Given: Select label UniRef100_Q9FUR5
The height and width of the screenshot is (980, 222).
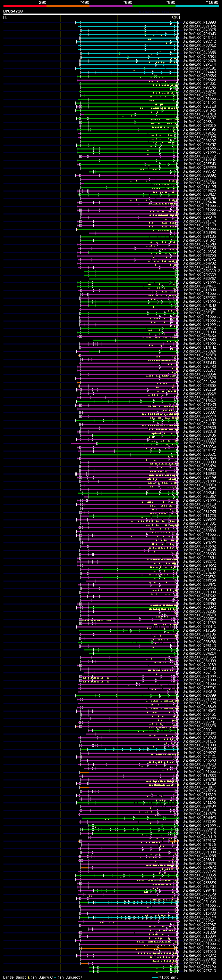Looking at the screenshot, I should (199, 137).
